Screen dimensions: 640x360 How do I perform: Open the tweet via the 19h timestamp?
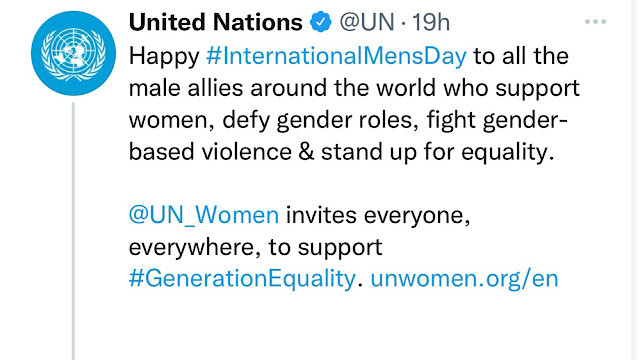pyautogui.click(x=431, y=22)
